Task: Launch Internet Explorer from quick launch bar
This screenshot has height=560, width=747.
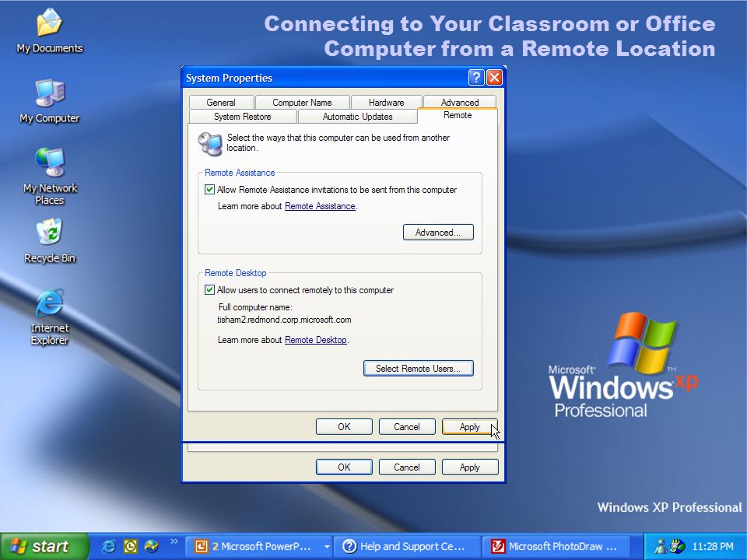Action: tap(109, 546)
